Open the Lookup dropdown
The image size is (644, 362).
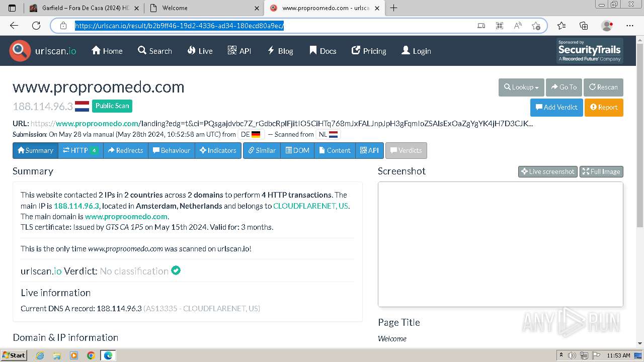click(521, 87)
